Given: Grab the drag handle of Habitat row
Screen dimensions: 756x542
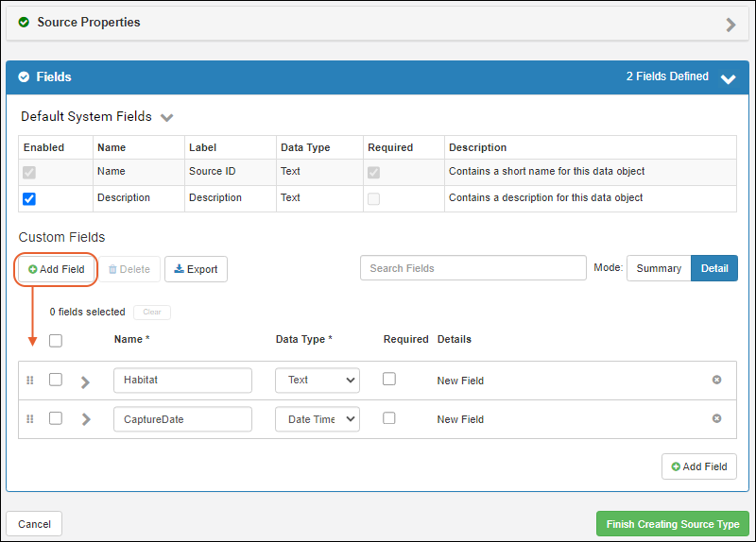Looking at the screenshot, I should tap(29, 380).
